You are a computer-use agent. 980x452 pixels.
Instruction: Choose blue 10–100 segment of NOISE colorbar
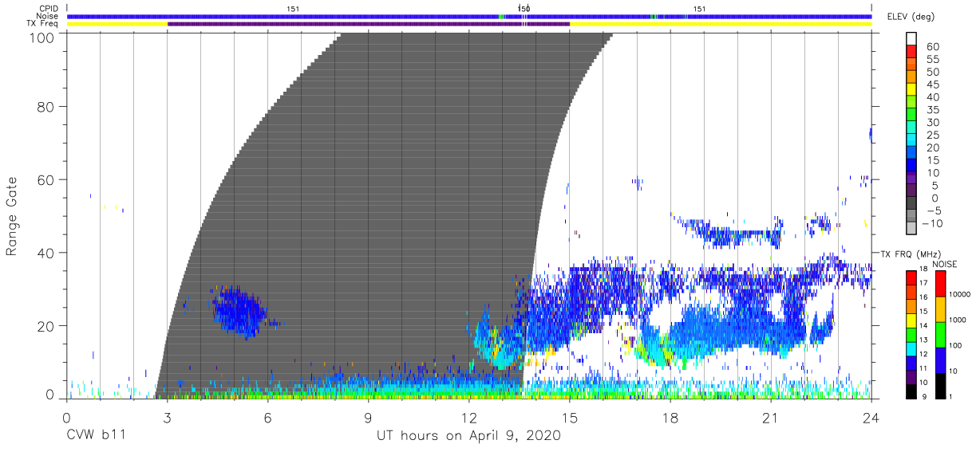click(942, 360)
